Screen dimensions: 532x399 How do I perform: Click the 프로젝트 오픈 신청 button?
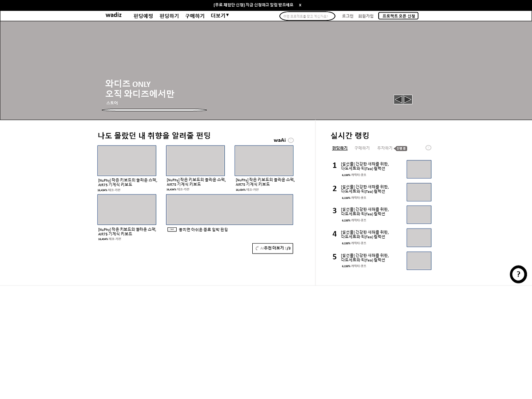pos(398,15)
